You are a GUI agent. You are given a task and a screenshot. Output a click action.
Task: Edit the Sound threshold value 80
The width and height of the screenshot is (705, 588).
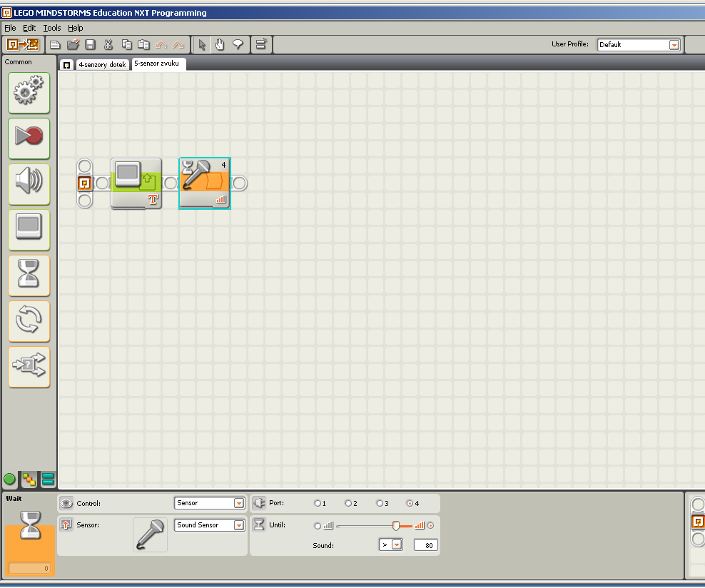(425, 545)
